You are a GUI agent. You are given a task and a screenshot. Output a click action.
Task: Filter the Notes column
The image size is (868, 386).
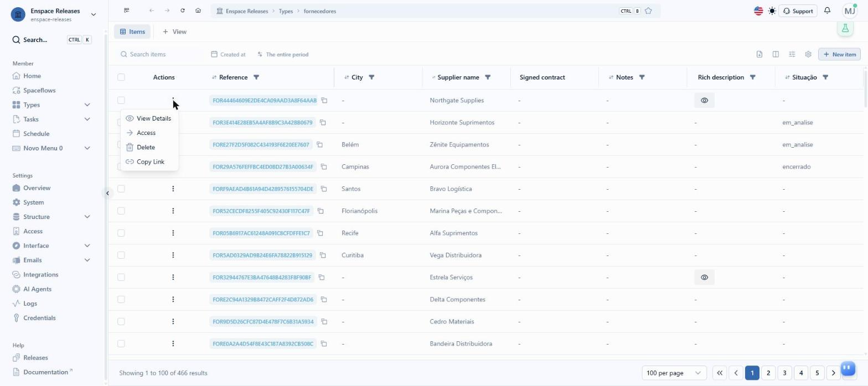tap(642, 77)
